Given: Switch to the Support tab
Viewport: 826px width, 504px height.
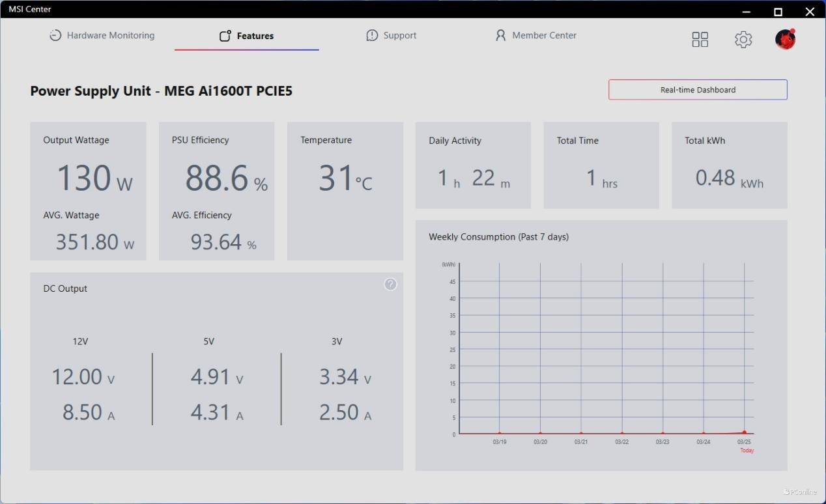Looking at the screenshot, I should [x=391, y=36].
